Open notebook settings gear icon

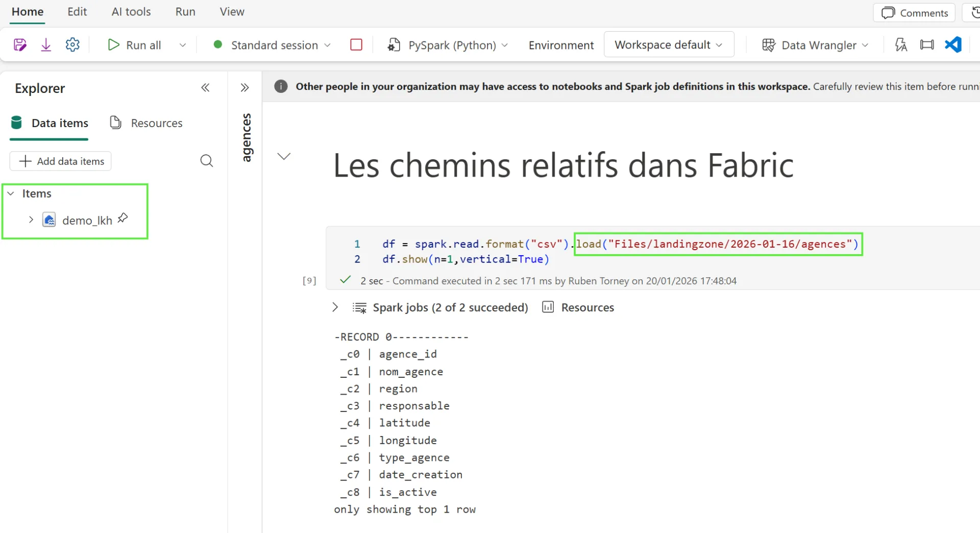pos(72,45)
